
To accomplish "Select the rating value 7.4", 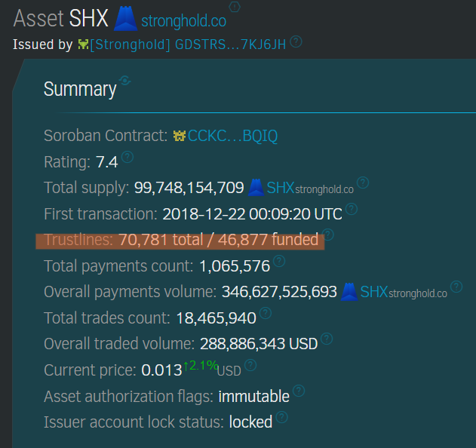I will (x=107, y=162).
